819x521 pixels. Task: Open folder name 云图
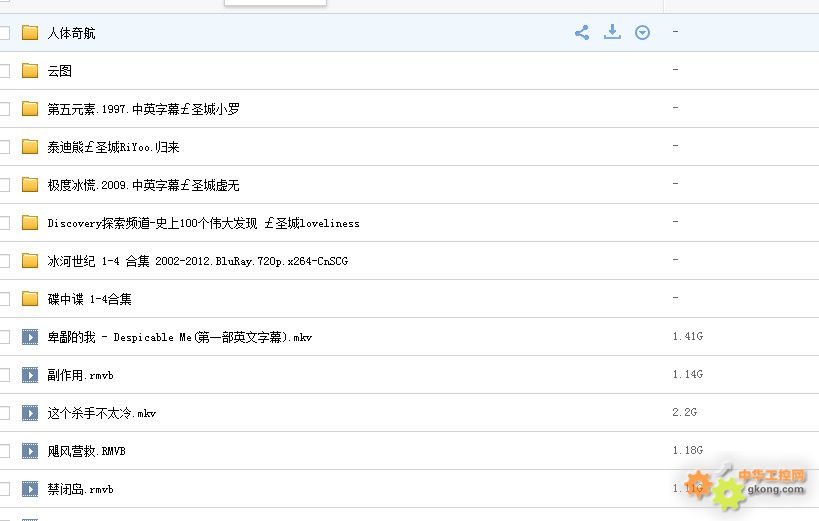click(60, 71)
